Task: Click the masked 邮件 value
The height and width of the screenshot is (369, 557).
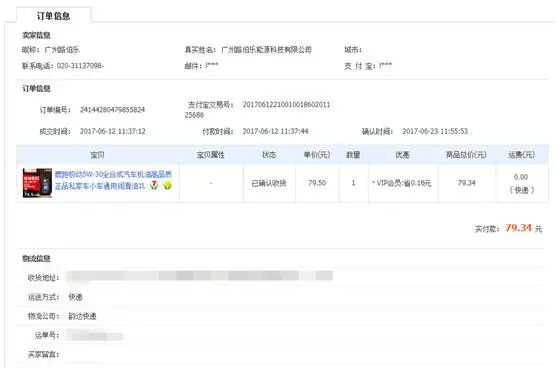Action: pyautogui.click(x=212, y=65)
